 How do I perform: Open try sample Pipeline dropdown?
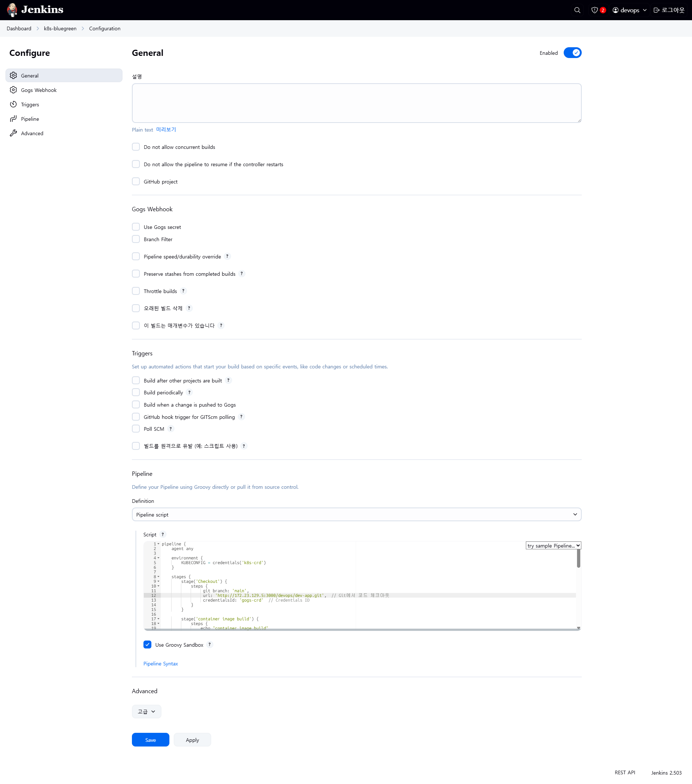pyautogui.click(x=553, y=545)
